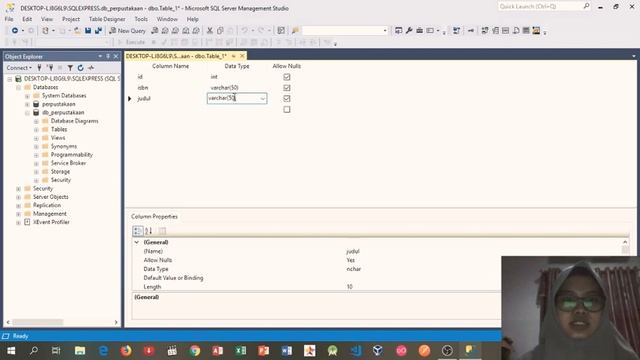Select the Storage folder node
Screen dimensions: 640x360
point(60,171)
